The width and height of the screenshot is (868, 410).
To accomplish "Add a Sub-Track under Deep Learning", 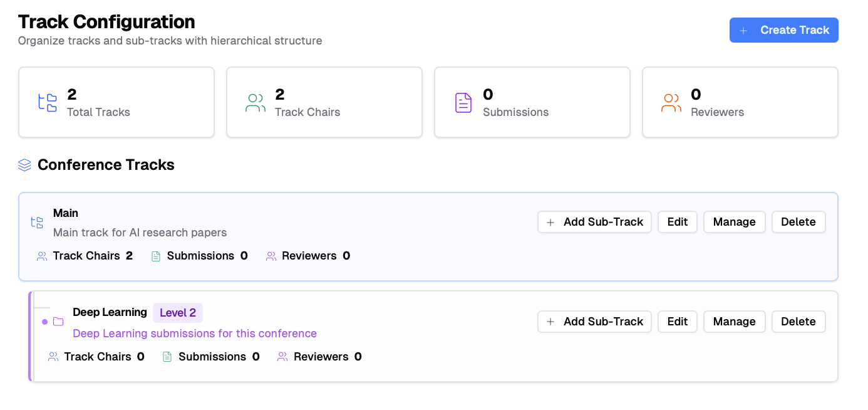I will [594, 322].
